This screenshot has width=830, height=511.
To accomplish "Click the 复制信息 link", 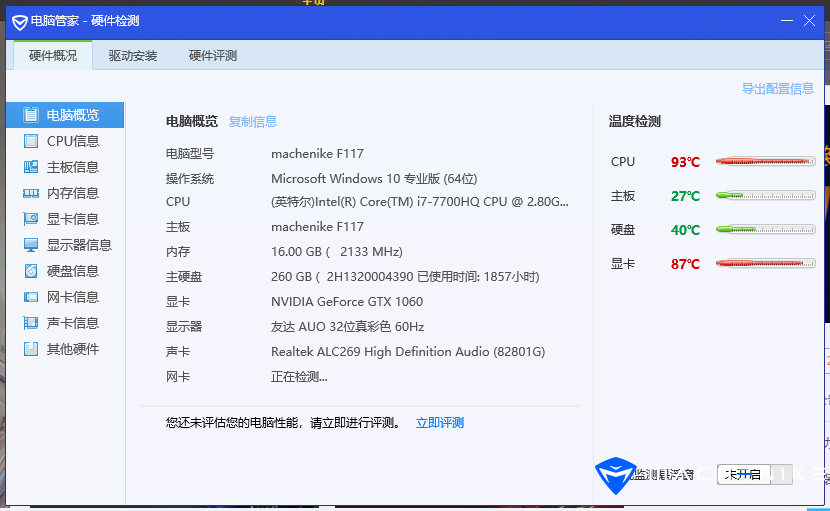I will 252,122.
